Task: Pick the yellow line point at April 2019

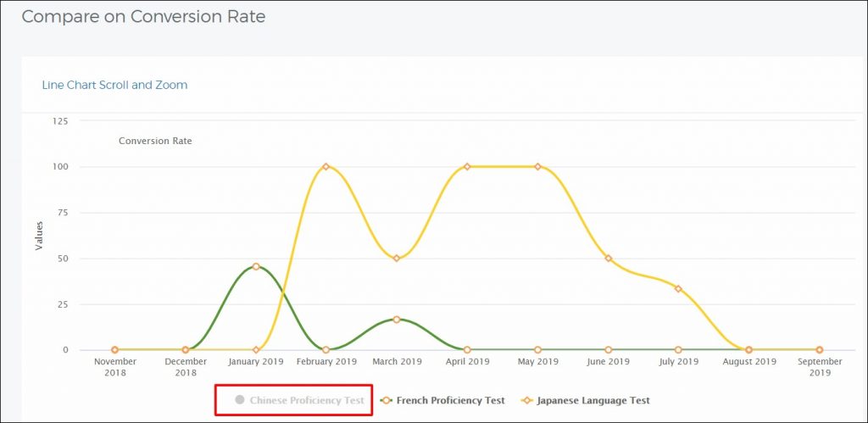Action: (x=467, y=167)
